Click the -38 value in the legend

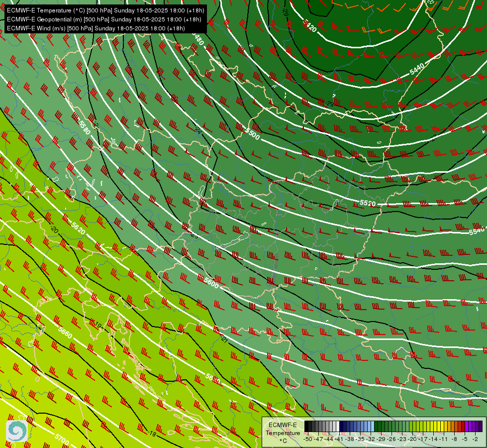350,439
